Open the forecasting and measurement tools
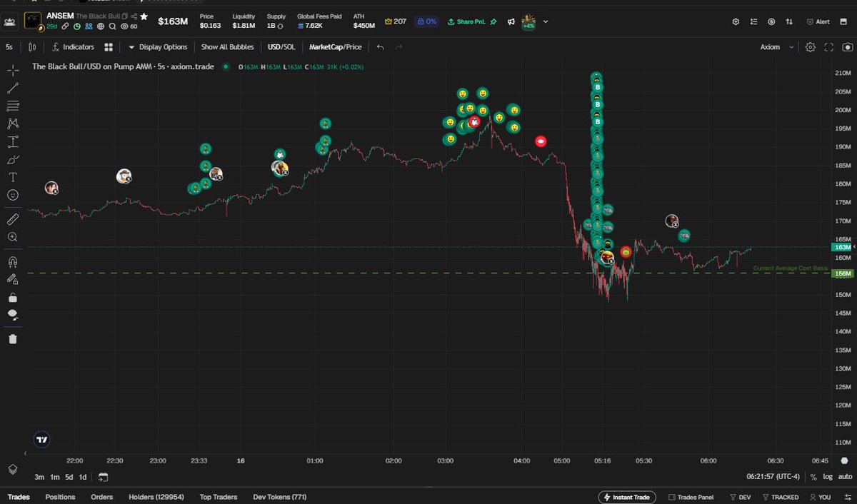 point(12,141)
